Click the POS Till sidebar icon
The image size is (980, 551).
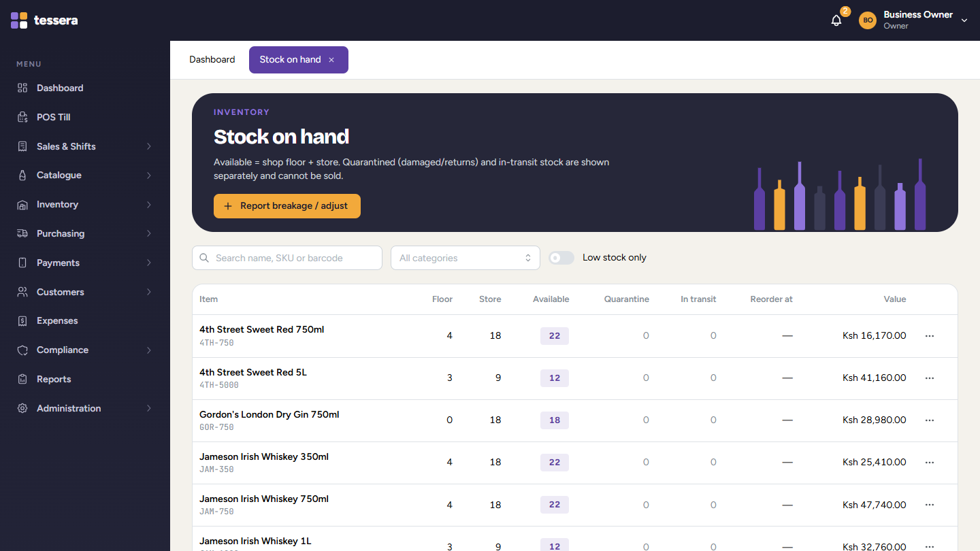click(x=22, y=117)
